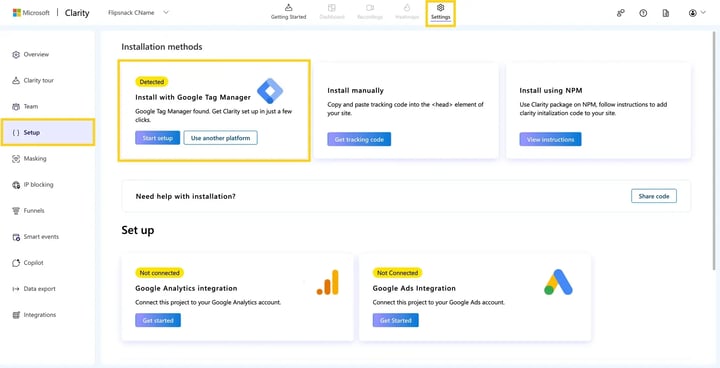Viewport: 720px width, 368px height.
Task: Click the Google Tag Manager logo
Action: [270, 91]
